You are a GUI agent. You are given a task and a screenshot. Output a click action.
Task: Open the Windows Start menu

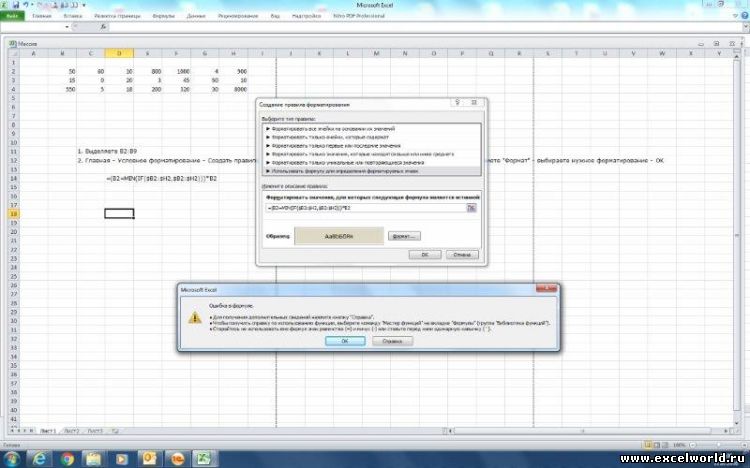coord(11,459)
